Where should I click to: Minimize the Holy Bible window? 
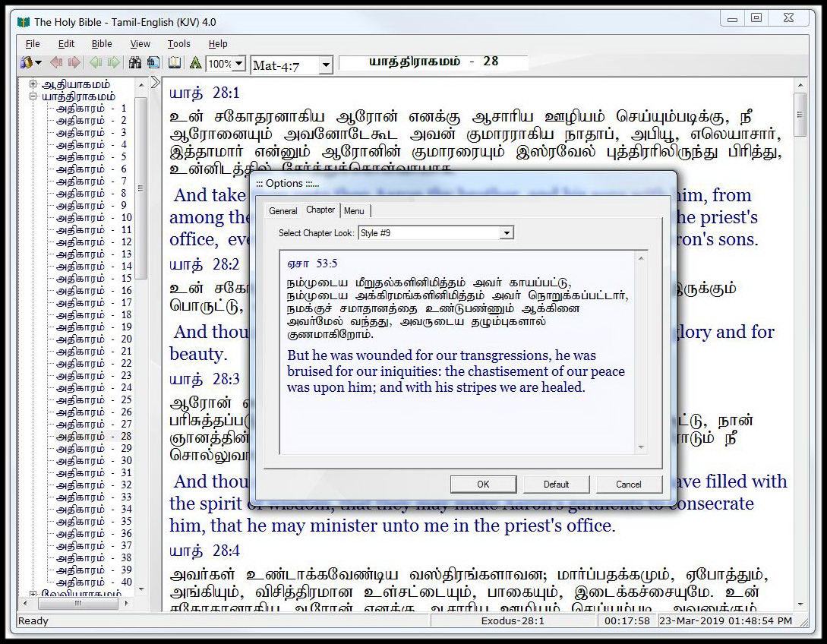pyautogui.click(x=732, y=18)
